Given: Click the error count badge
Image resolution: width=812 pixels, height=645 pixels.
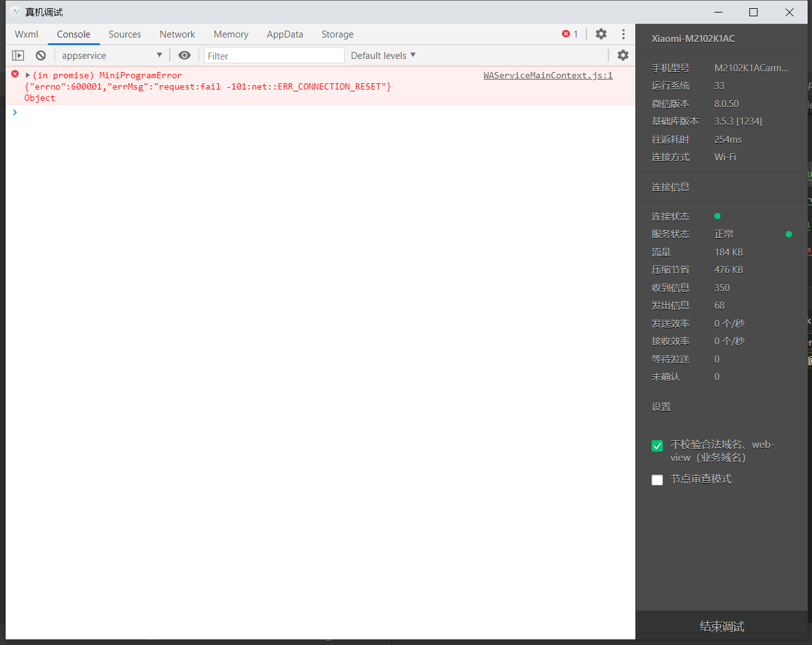Looking at the screenshot, I should (x=570, y=34).
